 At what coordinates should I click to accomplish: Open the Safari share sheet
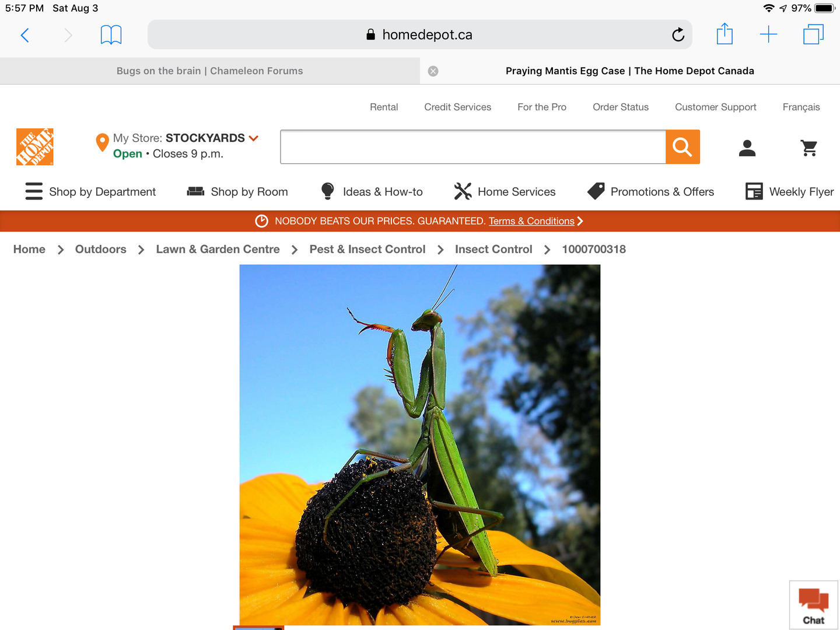(724, 34)
